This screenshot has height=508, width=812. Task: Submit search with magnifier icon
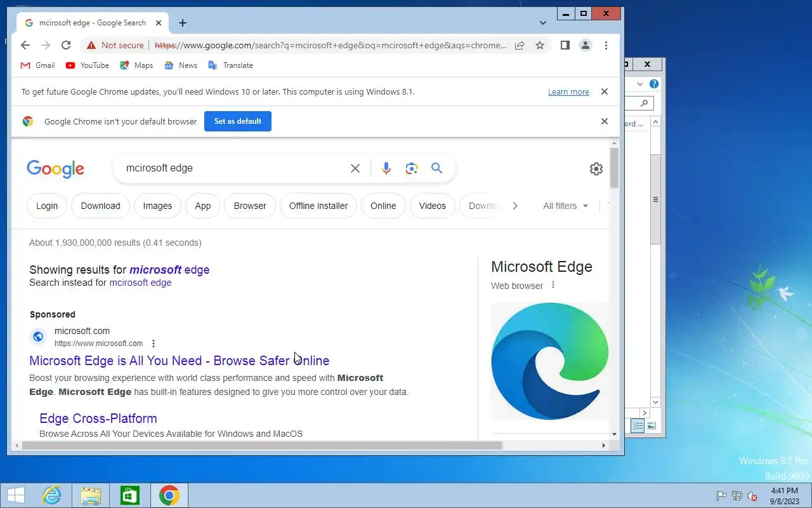tap(436, 168)
